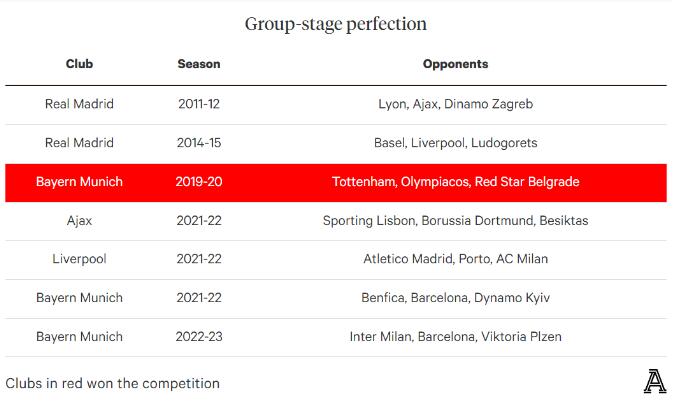Select the Club column header
Viewport: 680px width, 402px height.
point(79,64)
